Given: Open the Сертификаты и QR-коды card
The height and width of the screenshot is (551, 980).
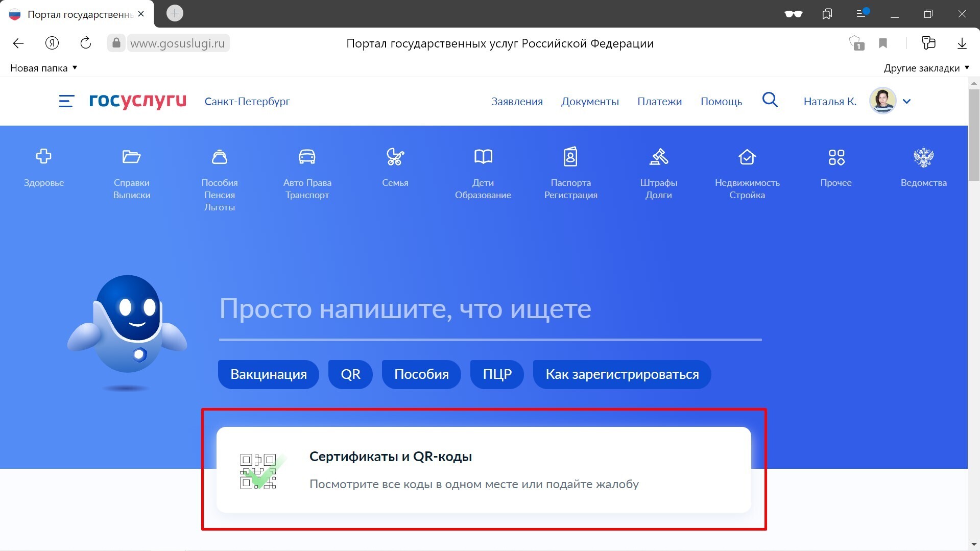Looking at the screenshot, I should pos(483,470).
